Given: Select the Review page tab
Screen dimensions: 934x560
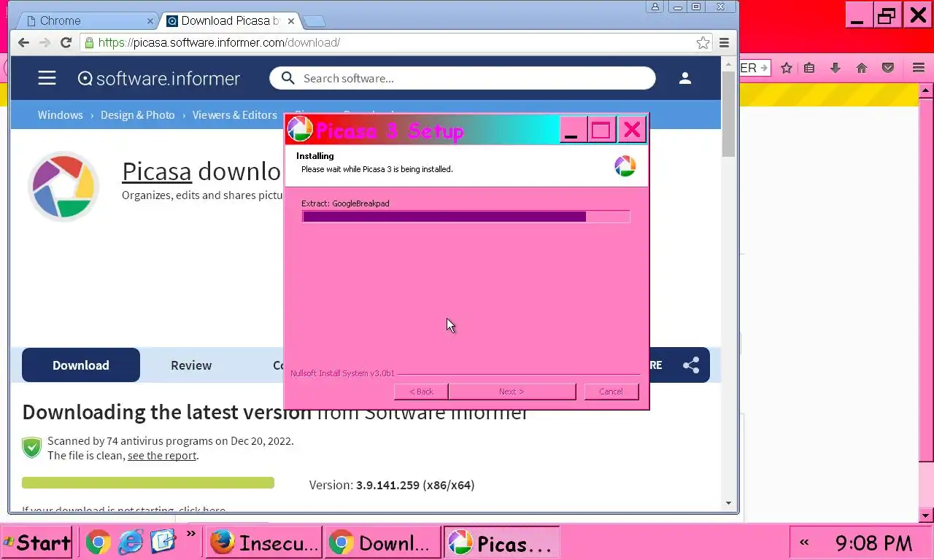Looking at the screenshot, I should point(191,365).
